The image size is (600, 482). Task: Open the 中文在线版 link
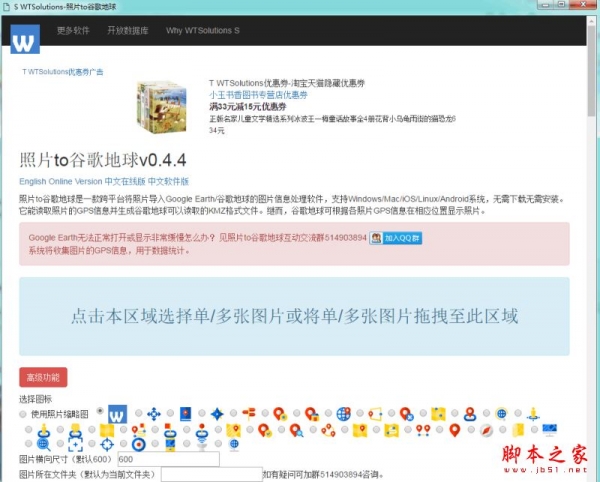pyautogui.click(x=125, y=181)
